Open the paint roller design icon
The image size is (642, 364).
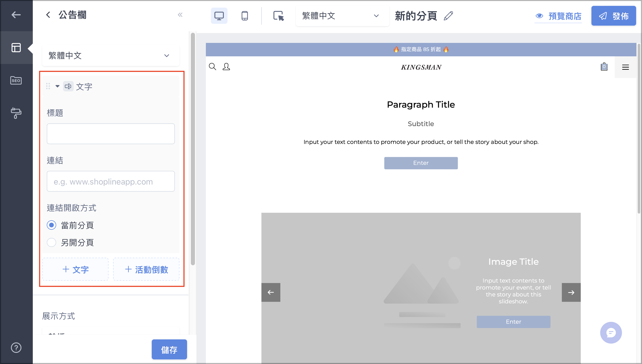coord(16,113)
